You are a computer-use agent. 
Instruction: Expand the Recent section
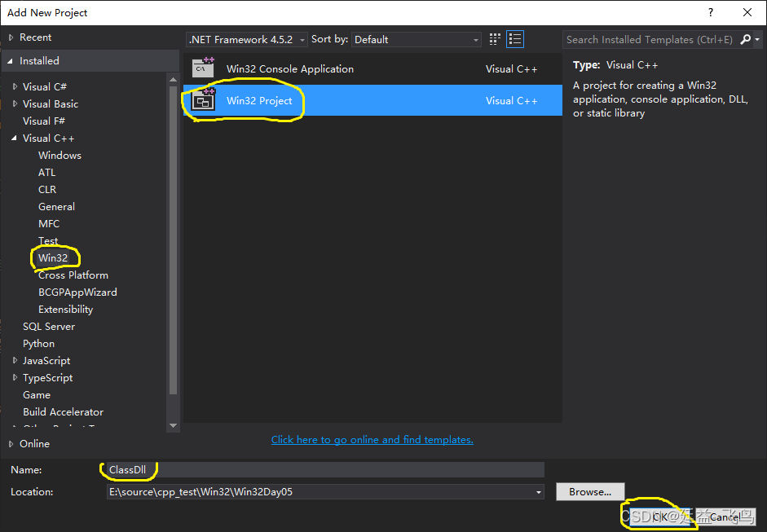[11, 37]
